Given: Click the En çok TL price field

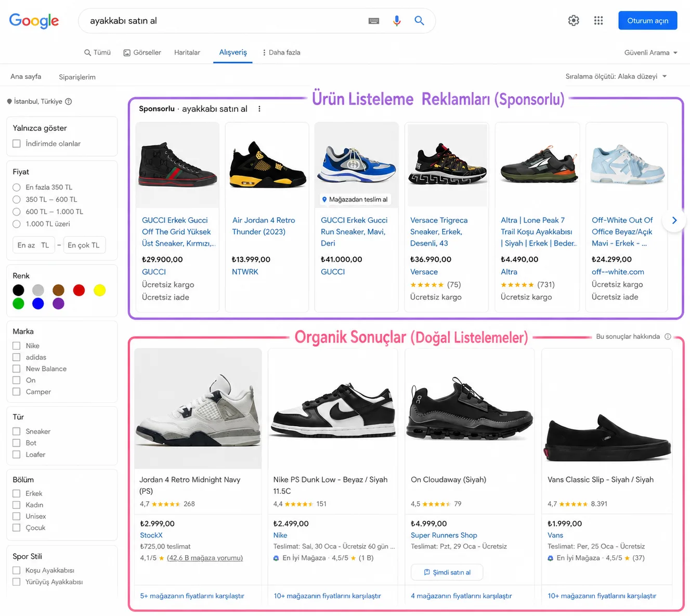Looking at the screenshot, I should pyautogui.click(x=84, y=245).
